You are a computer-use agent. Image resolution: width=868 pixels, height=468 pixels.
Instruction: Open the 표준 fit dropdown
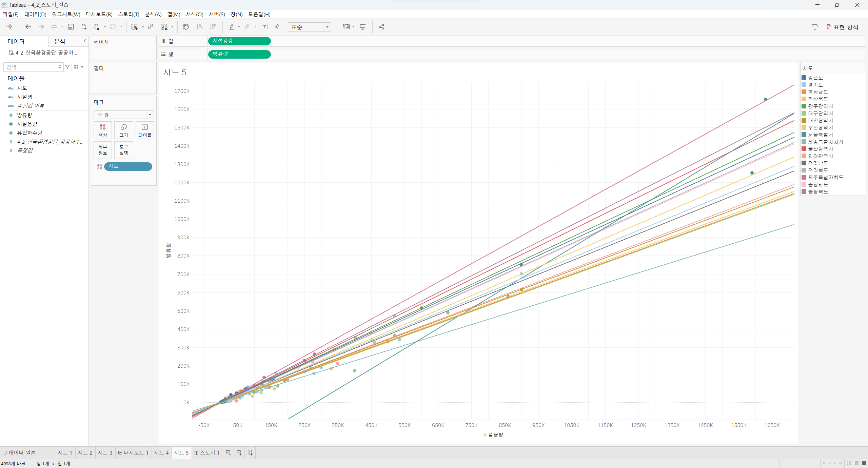tap(327, 27)
